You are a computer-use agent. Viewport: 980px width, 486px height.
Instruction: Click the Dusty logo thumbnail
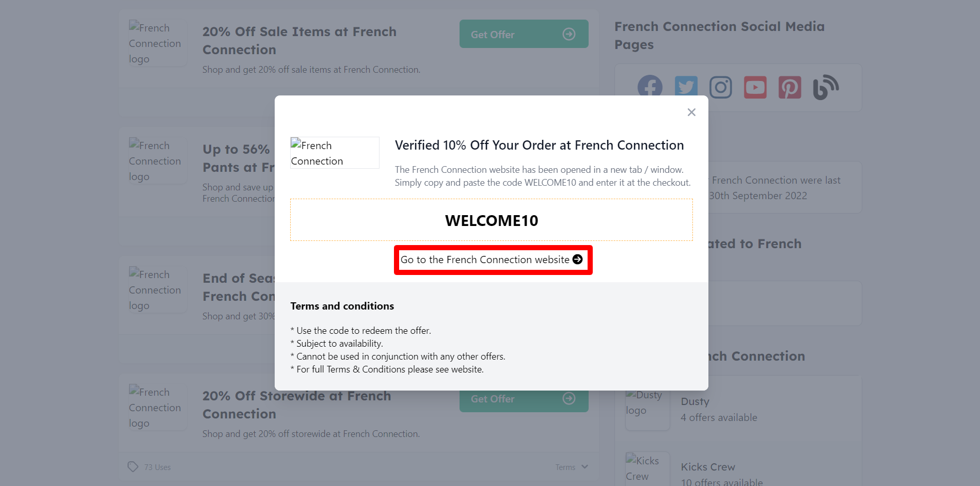(x=647, y=409)
